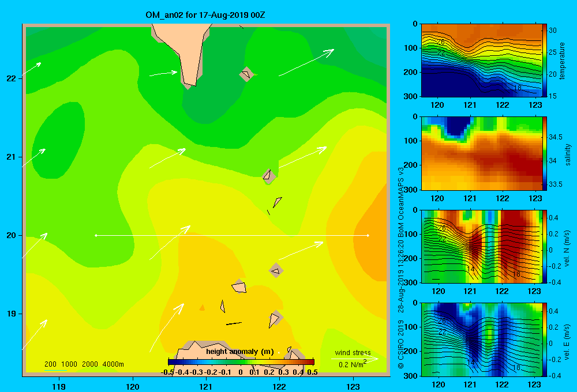577x392 pixels.
Task: Click the vel. N color scale bar
Action: pos(545,246)
